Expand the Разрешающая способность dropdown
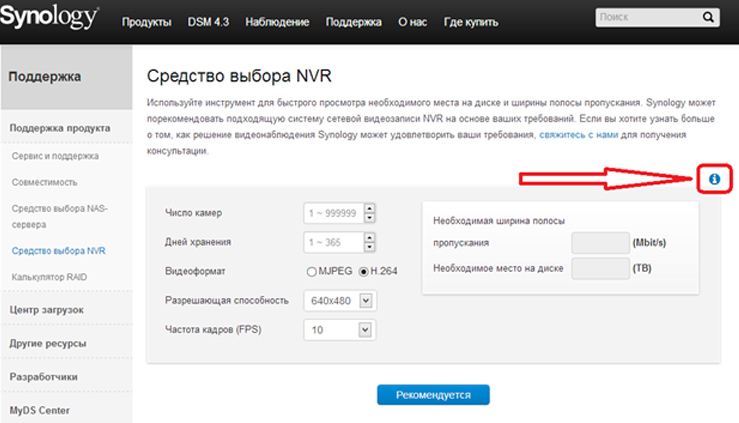739x423 pixels. [366, 301]
